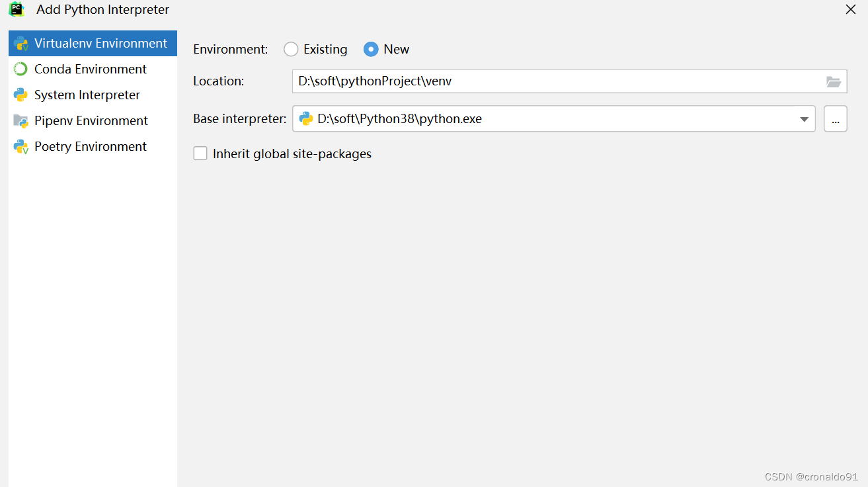Choose the New environment radio button
Screen dimensions: 868x487
point(371,49)
